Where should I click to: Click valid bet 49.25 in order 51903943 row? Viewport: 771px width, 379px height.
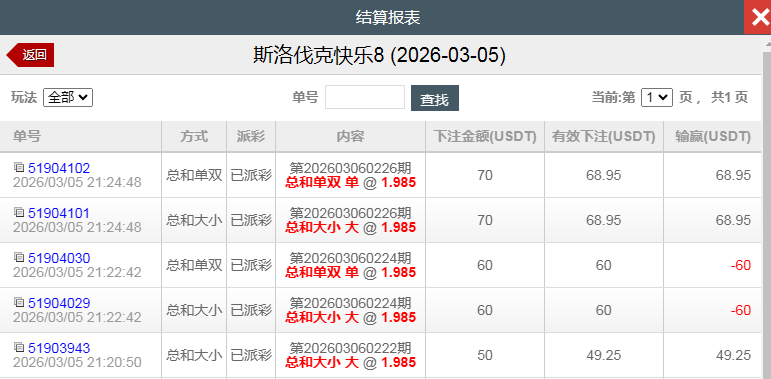tap(603, 355)
